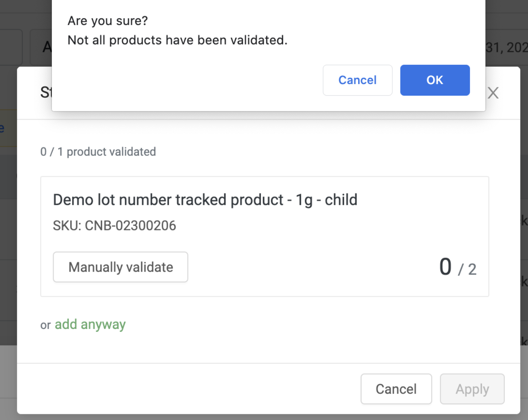Confirm with the blue OK button
Image resolution: width=528 pixels, height=420 pixels.
tap(435, 80)
